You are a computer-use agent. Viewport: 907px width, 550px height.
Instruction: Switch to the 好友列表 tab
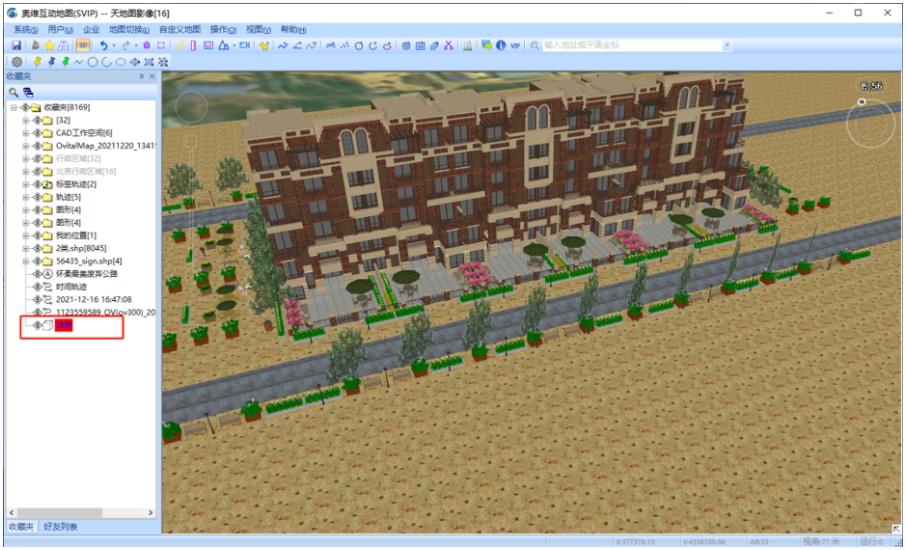60,526
